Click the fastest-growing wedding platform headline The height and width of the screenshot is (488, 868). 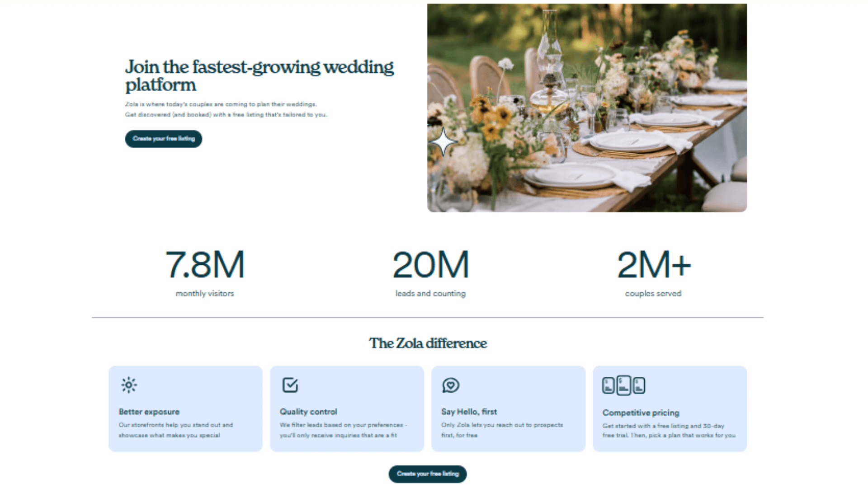click(259, 75)
